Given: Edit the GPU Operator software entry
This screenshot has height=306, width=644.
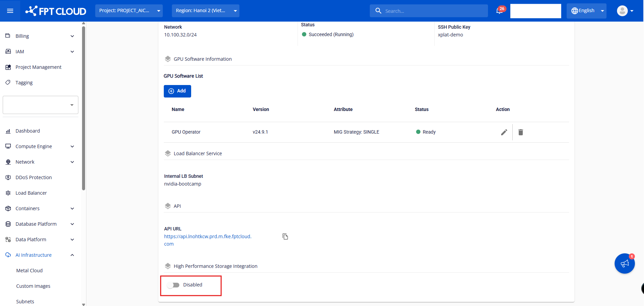Looking at the screenshot, I should coord(504,132).
